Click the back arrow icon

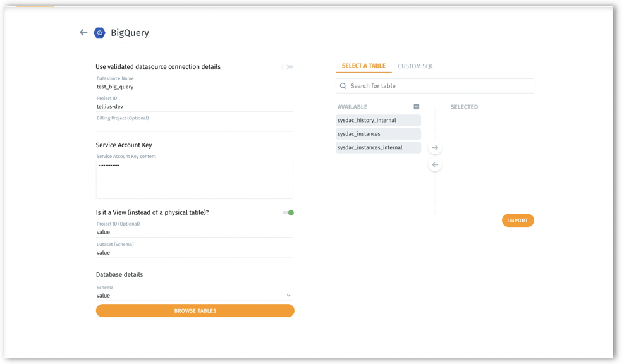pyautogui.click(x=83, y=32)
